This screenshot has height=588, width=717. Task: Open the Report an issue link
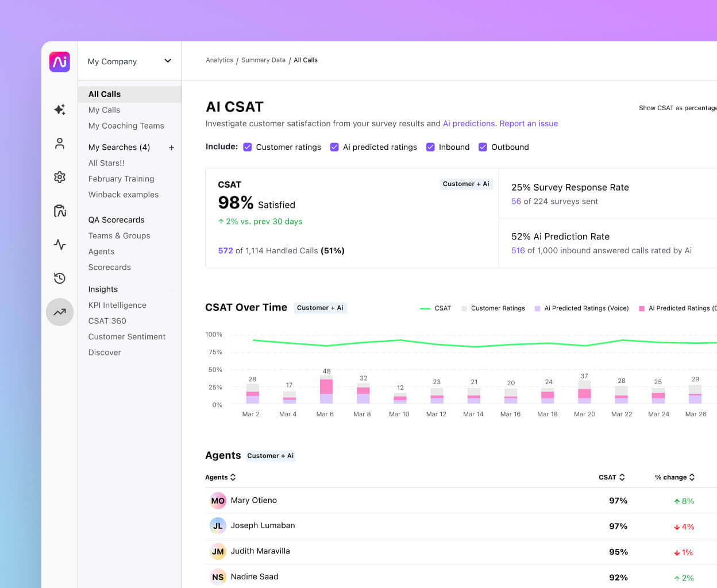coord(528,123)
